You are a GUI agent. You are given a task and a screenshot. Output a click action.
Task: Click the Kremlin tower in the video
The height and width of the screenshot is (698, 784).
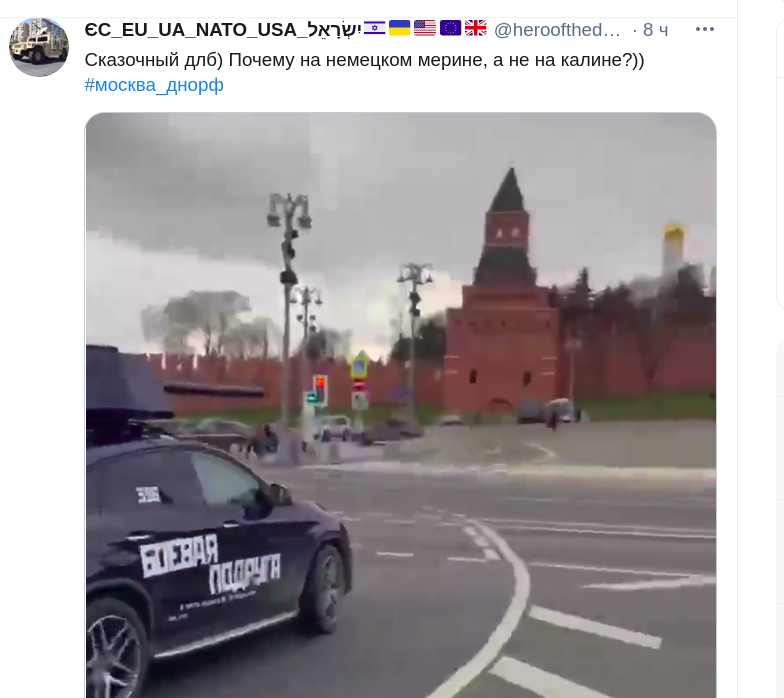click(502, 292)
